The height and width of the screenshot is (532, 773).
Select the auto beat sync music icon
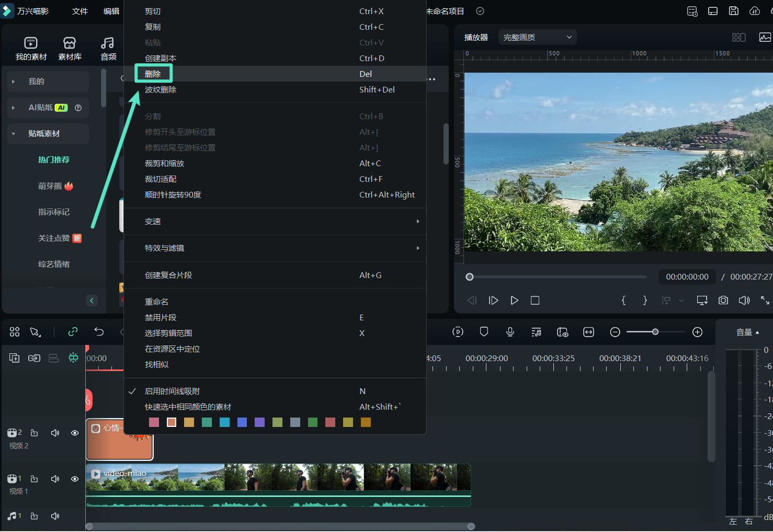coord(536,332)
